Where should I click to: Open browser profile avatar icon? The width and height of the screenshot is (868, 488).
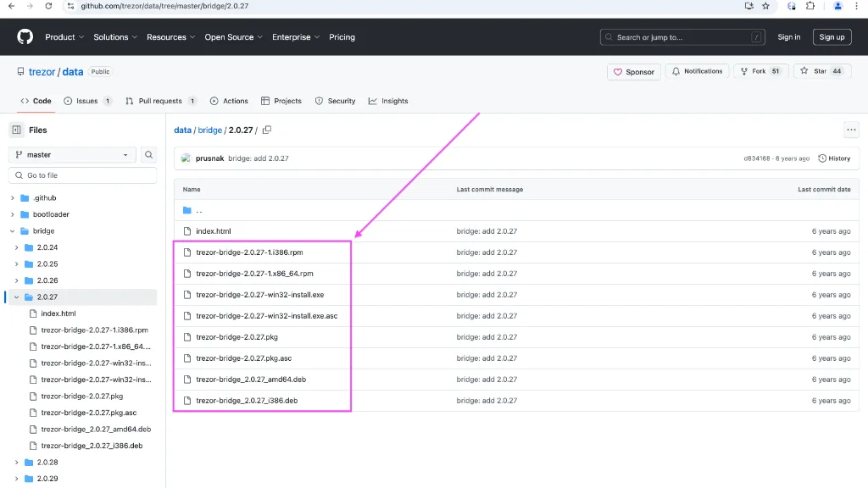click(x=837, y=6)
